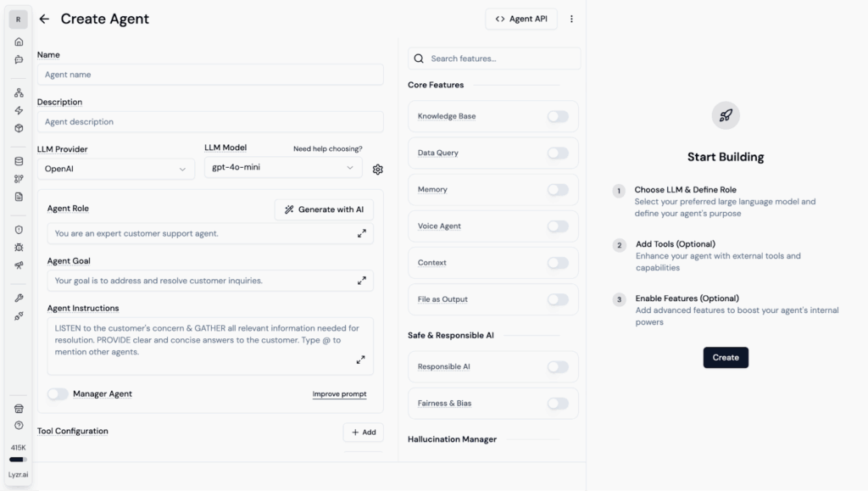This screenshot has height=491, width=868.
Task: Open the chat bot icon in the sidebar
Action: 19,59
